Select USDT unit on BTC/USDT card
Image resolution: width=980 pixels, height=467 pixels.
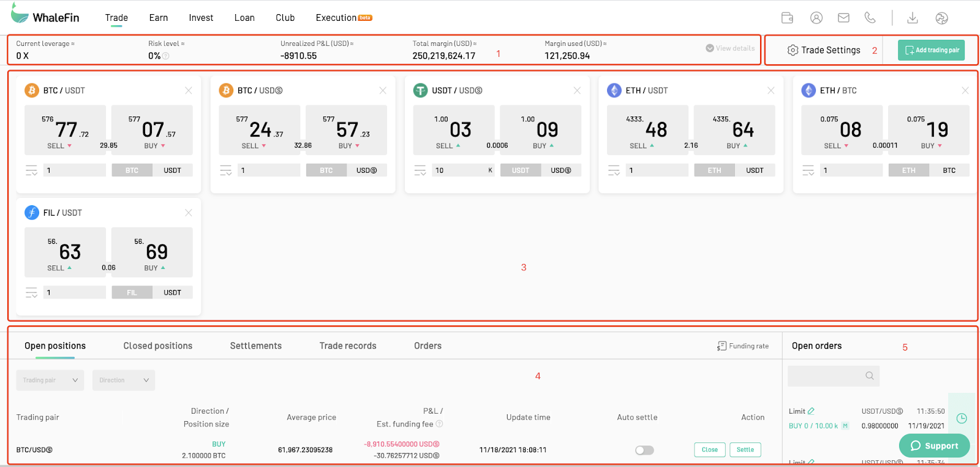(172, 170)
